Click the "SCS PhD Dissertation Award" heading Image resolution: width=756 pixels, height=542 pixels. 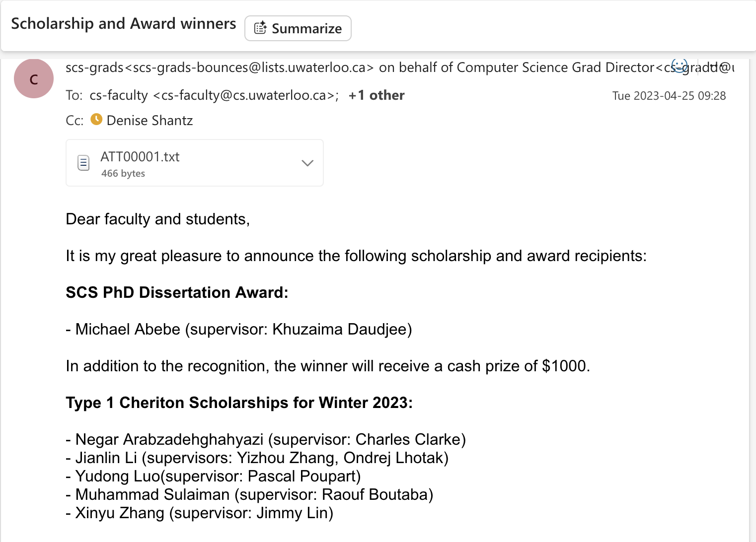[x=177, y=292]
